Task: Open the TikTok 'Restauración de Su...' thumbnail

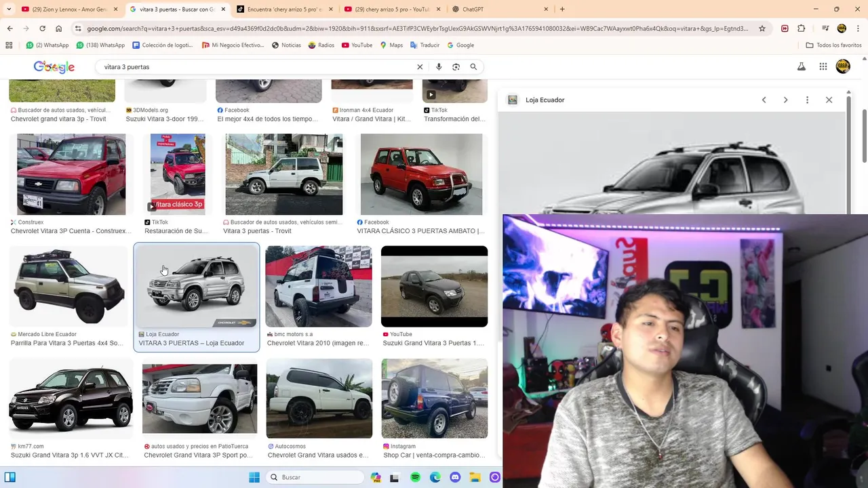Action: 178,173
